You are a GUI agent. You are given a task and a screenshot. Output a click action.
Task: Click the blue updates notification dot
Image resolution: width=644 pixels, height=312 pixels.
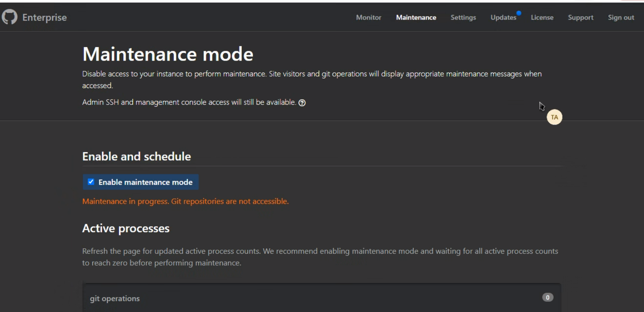pyautogui.click(x=519, y=13)
